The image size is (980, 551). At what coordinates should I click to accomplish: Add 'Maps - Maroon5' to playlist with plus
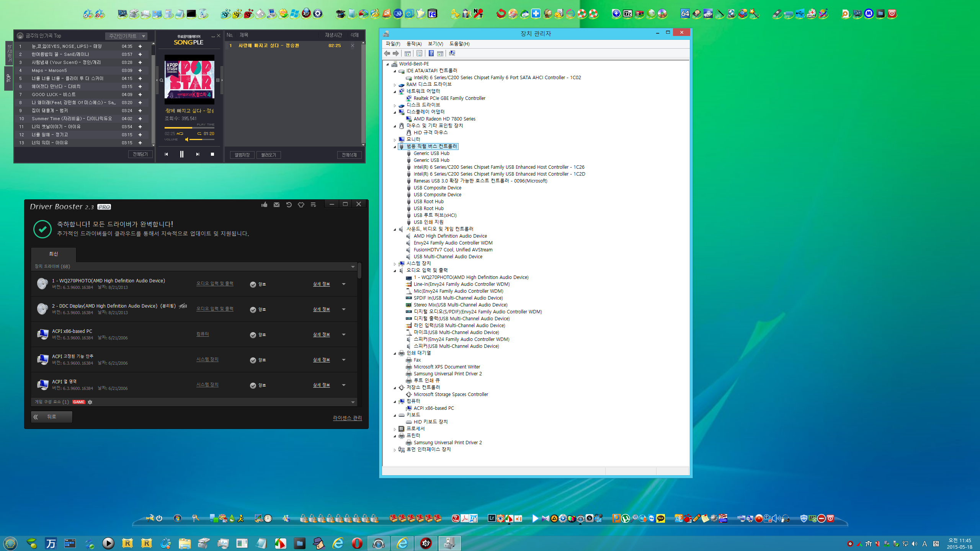click(x=140, y=70)
